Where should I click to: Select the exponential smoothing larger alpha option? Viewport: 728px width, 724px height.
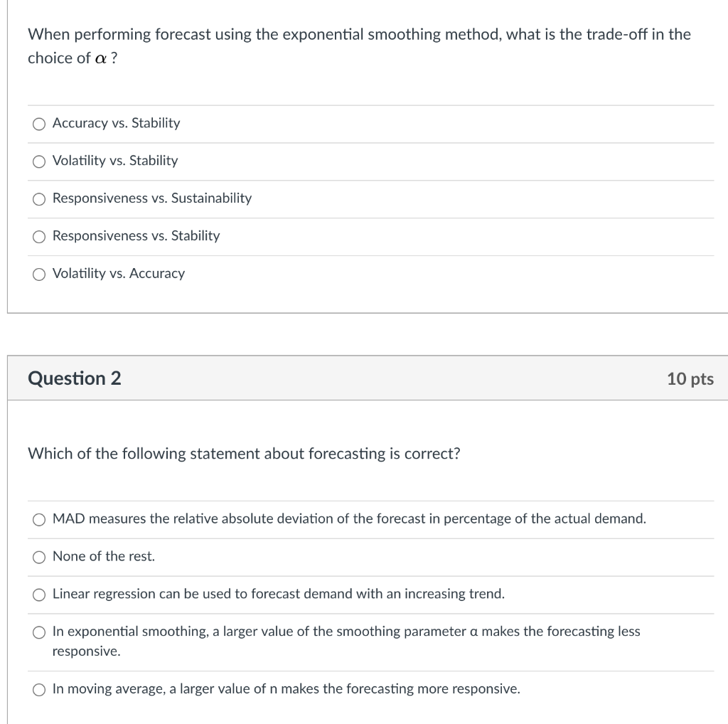pyautogui.click(x=39, y=632)
